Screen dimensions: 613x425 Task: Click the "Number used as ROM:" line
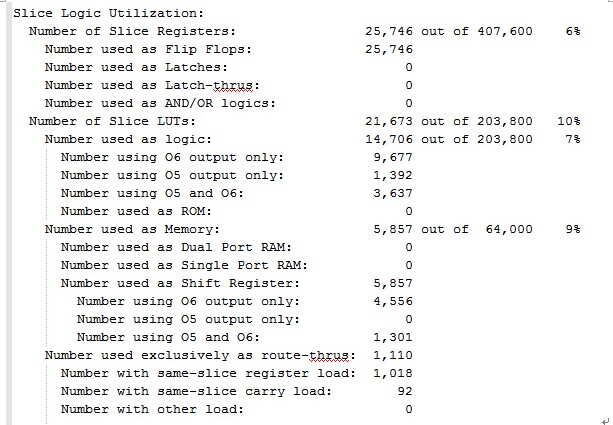138,210
